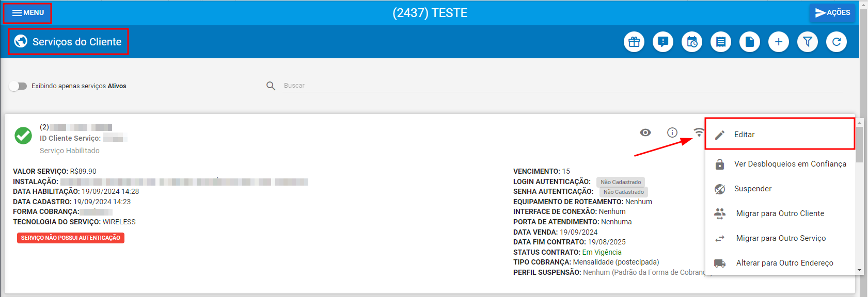This screenshot has height=297, width=868.
Task: Click the VALOR SERVIÇO R$89.90 text
Action: [55, 171]
